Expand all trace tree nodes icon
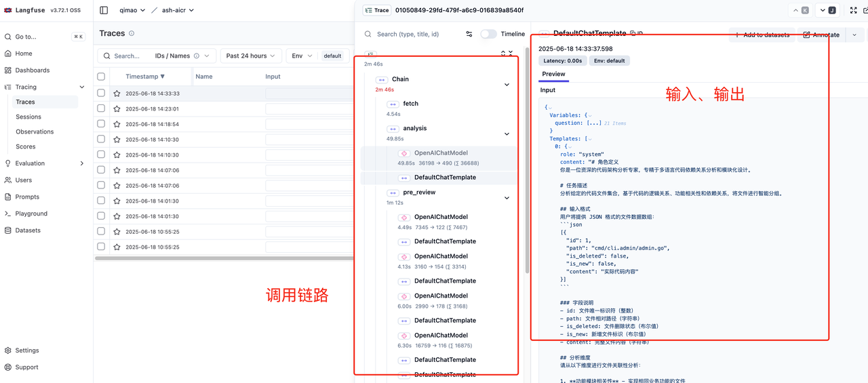The height and width of the screenshot is (383, 868). (503, 53)
